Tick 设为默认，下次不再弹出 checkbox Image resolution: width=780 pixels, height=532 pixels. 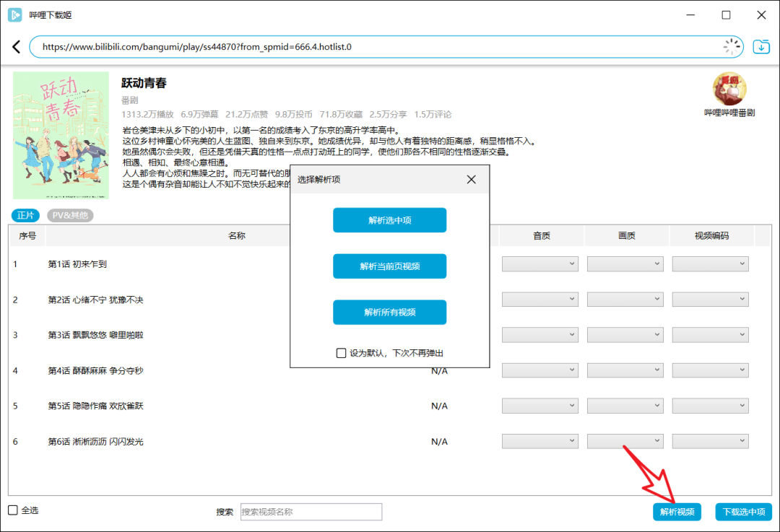pyautogui.click(x=341, y=353)
